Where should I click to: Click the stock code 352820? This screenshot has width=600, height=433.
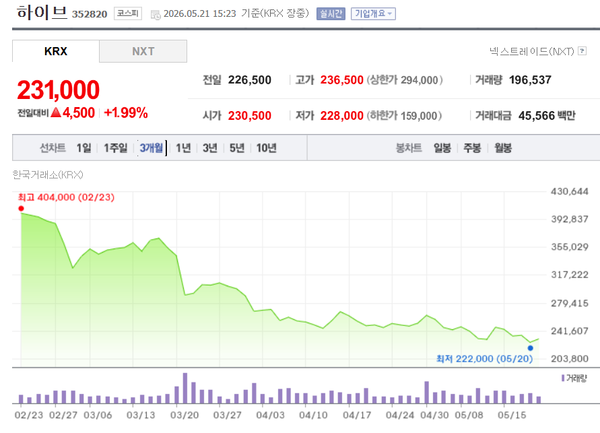coord(90,15)
